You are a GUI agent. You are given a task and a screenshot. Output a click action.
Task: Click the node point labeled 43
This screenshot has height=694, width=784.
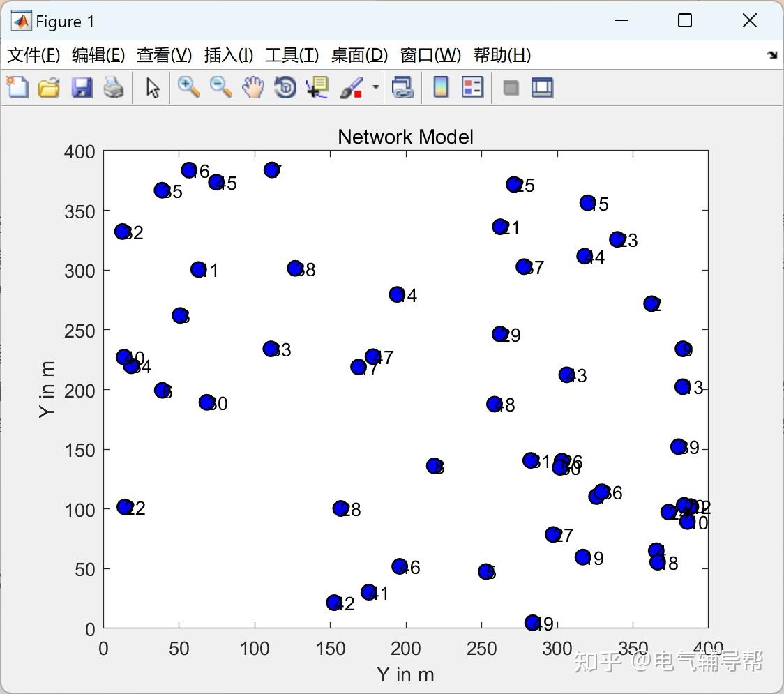click(x=566, y=375)
